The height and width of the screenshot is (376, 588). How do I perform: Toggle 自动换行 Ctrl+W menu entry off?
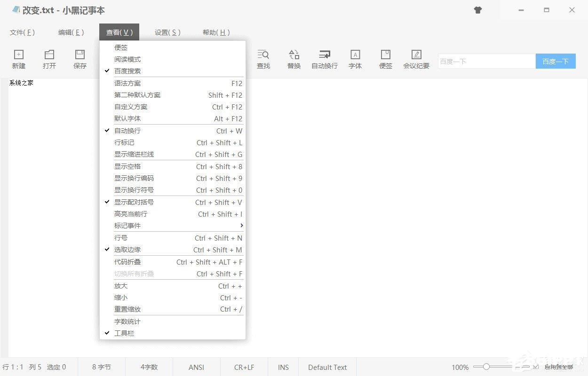[x=173, y=131]
